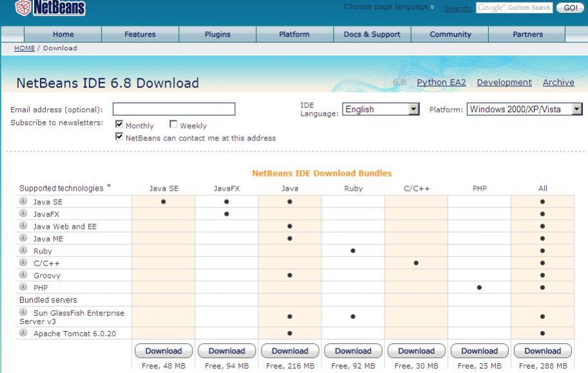The height and width of the screenshot is (373, 588).
Task: Open the Partners tab
Action: pos(527,34)
